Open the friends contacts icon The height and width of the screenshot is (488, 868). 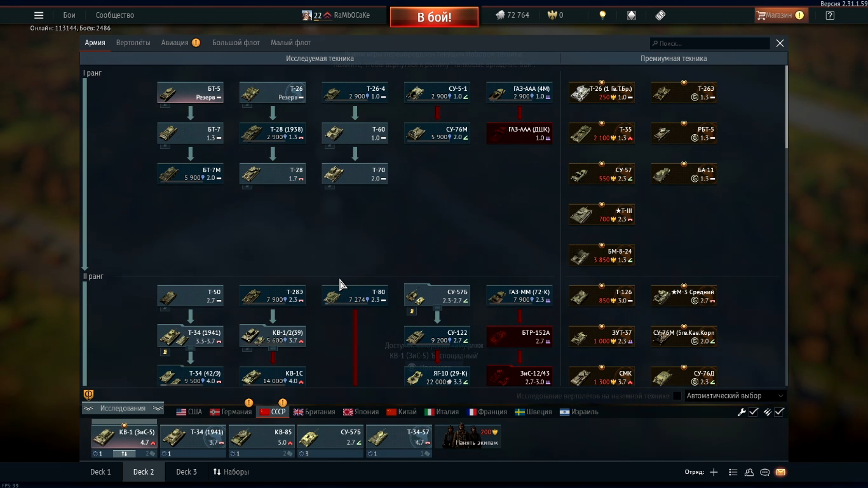749,472
